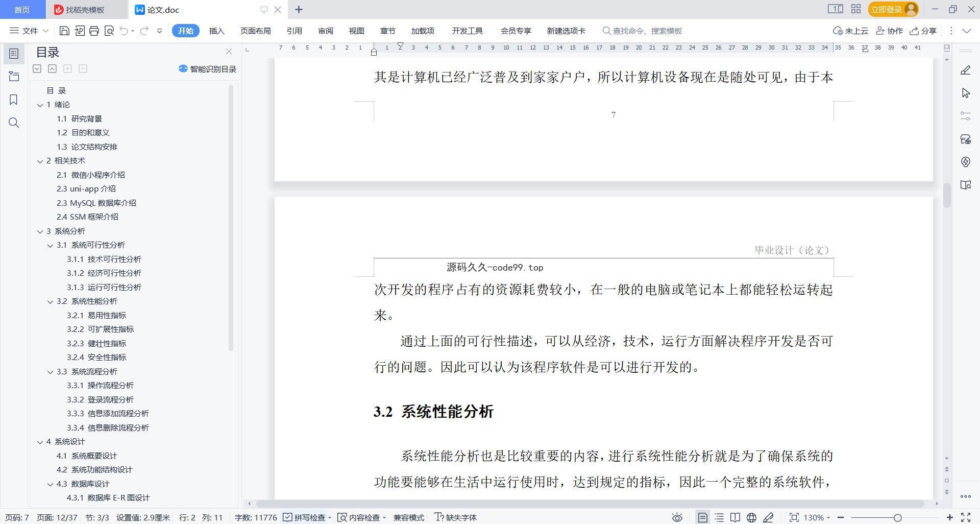Screen dimensions: 980x524
Task: Click the zoom in plus button
Action: (x=949, y=517)
